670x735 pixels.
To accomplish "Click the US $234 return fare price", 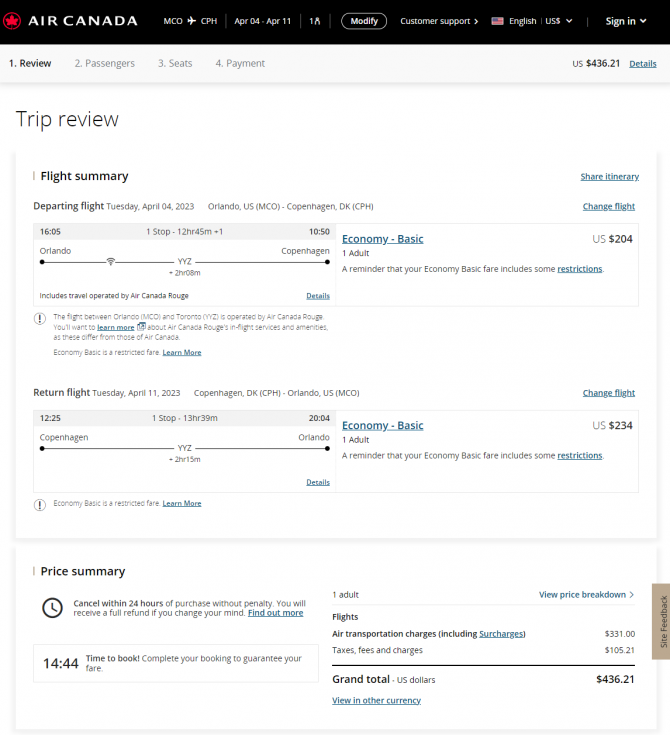I will tap(612, 426).
